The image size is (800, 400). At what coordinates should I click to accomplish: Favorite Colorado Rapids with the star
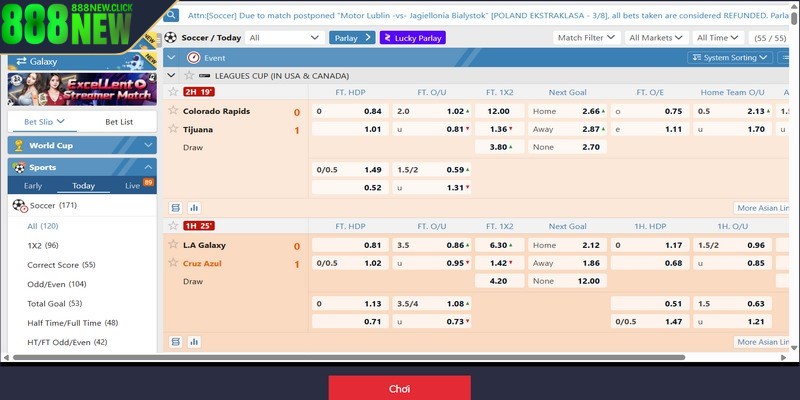tap(173, 111)
